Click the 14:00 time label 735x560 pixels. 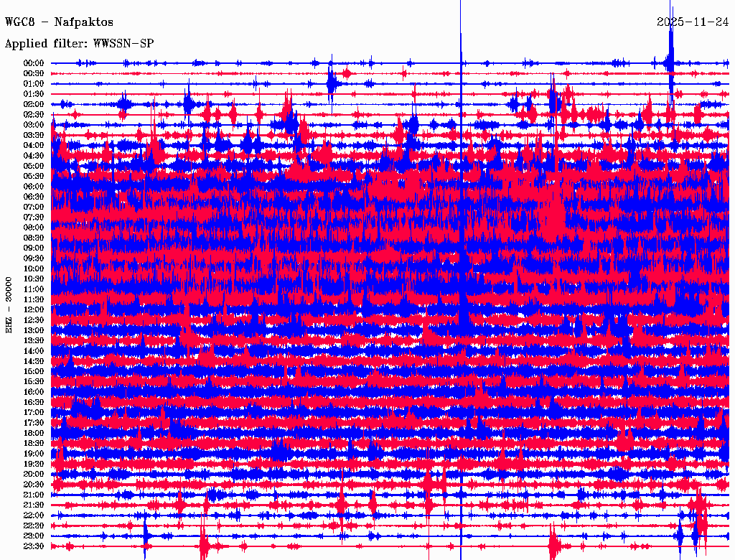pos(34,351)
